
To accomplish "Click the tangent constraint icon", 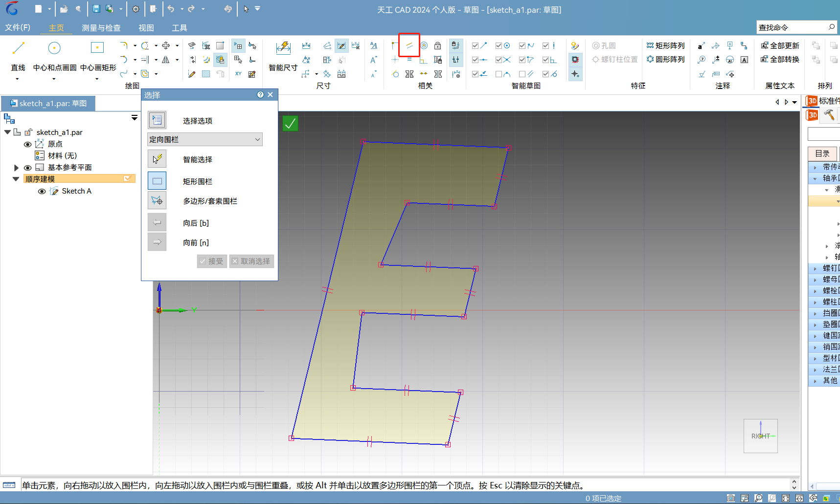I will 395,74.
